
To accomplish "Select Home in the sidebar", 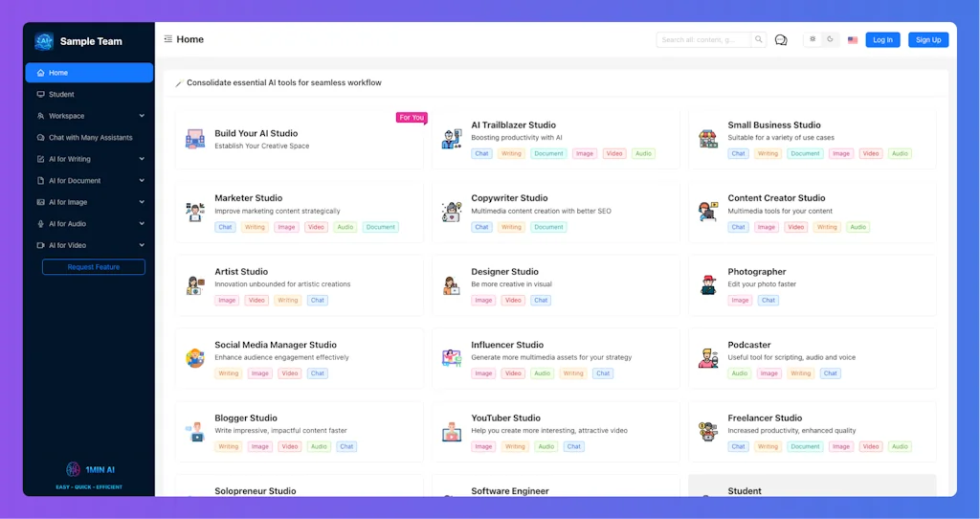I will (x=89, y=73).
